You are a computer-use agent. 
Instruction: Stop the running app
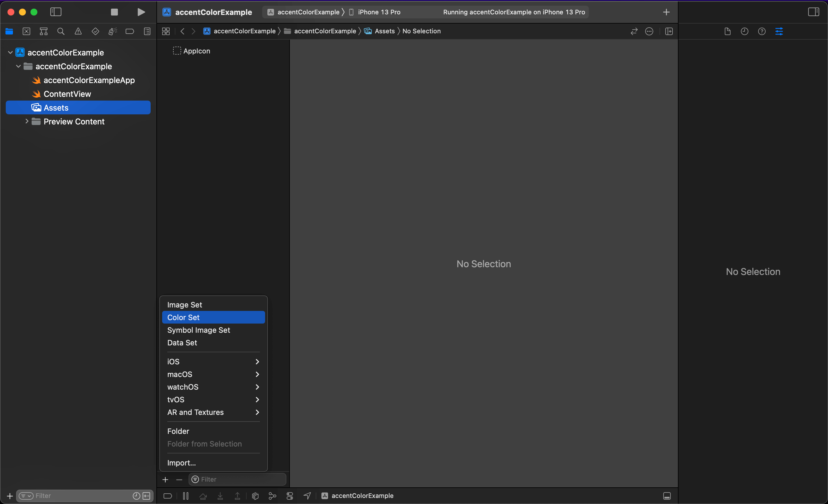[114, 12]
